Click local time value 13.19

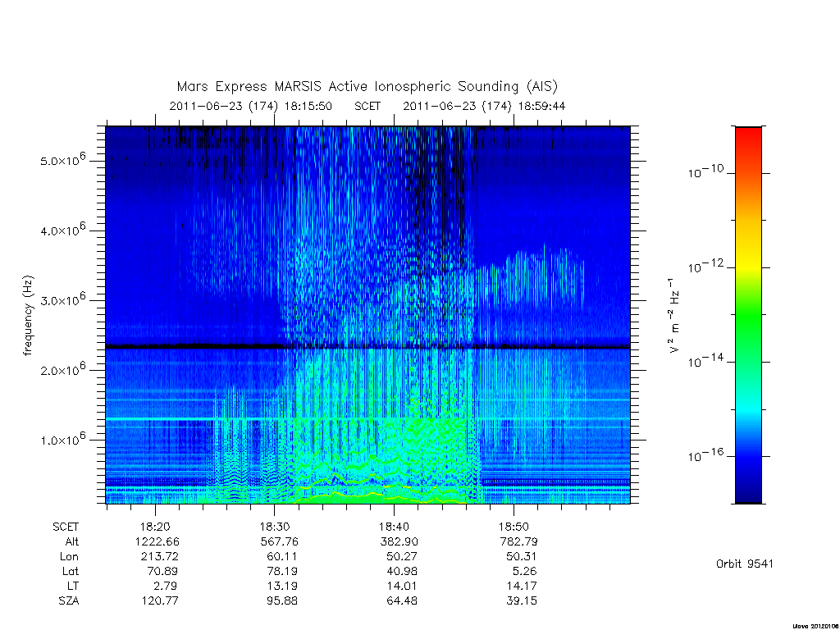pyautogui.click(x=282, y=586)
